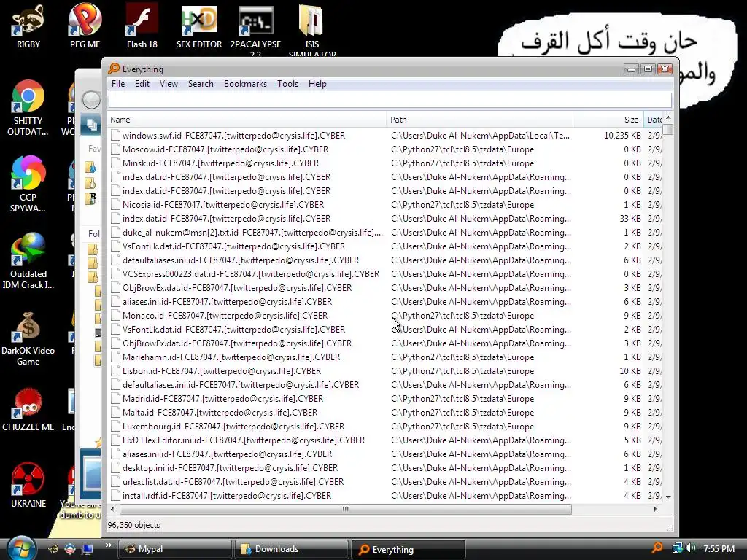Switch to Mypal taskbar button
Viewport: 747px width, 560px height.
(174, 549)
